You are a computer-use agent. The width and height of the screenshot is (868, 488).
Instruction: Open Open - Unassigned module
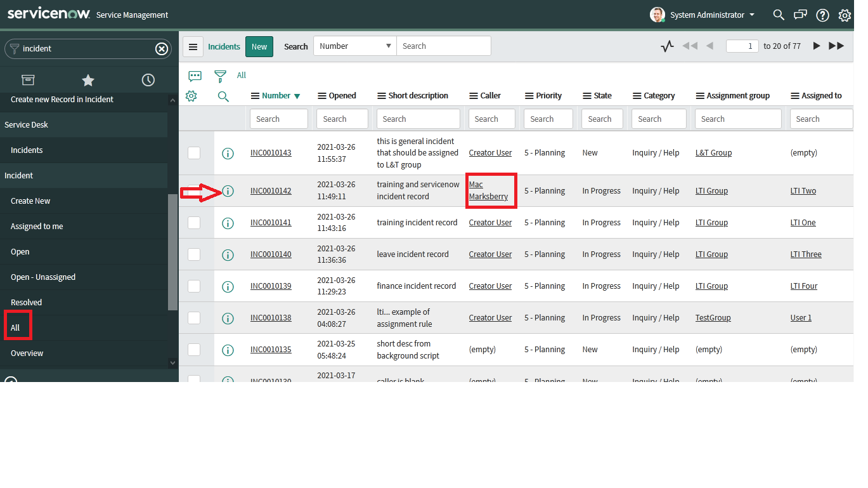pos(43,277)
